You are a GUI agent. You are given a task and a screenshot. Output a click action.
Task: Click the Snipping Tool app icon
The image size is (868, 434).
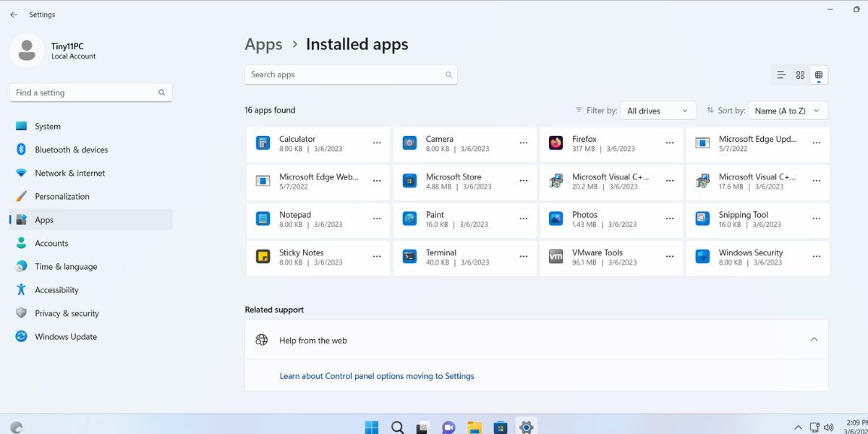pyautogui.click(x=702, y=218)
